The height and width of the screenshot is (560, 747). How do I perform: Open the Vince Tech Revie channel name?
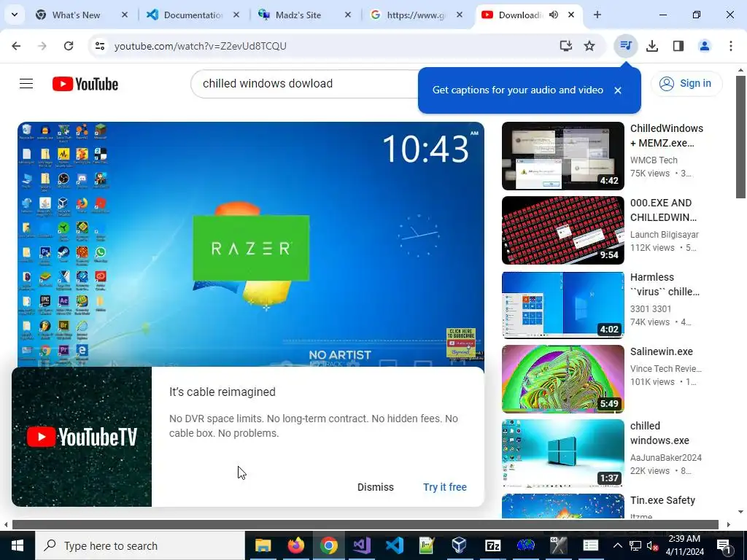click(x=666, y=368)
